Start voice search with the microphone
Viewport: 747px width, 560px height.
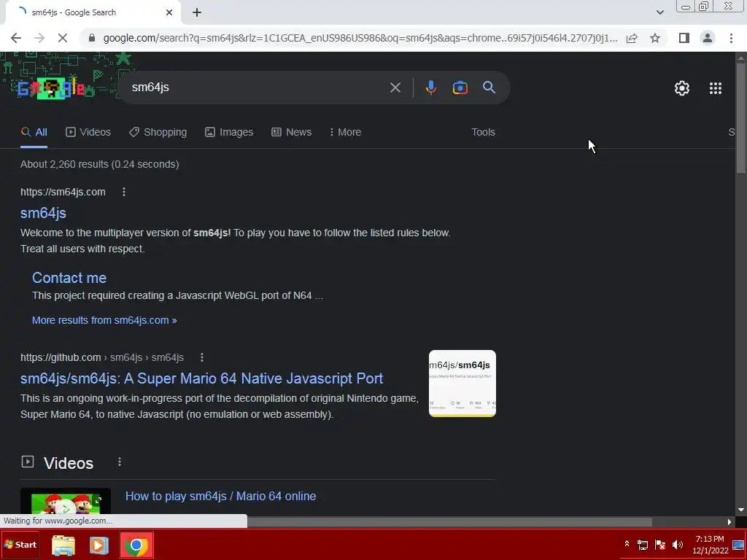[430, 87]
